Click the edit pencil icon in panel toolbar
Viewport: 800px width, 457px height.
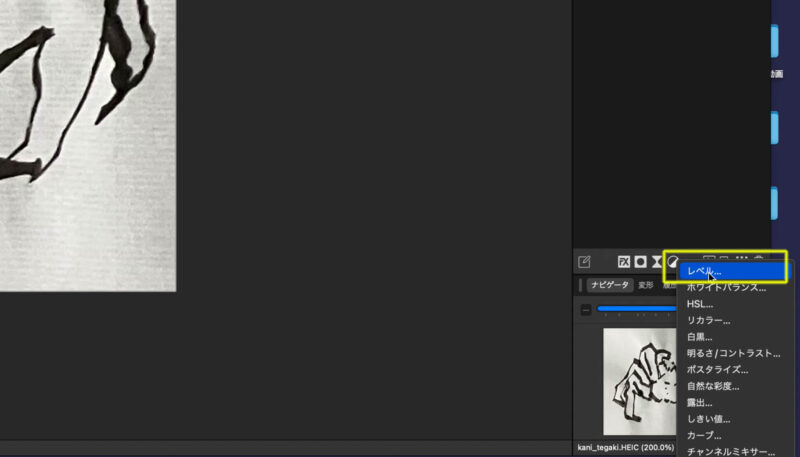point(584,262)
